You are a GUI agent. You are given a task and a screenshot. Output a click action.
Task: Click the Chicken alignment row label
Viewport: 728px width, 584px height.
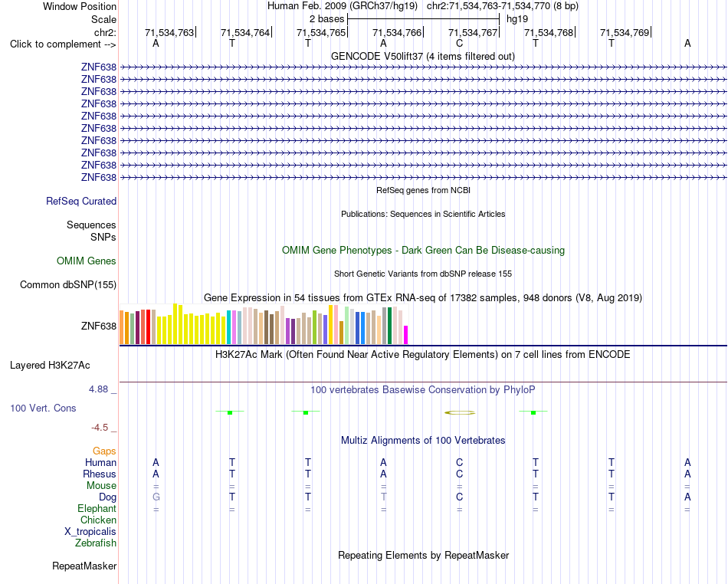[98, 520]
